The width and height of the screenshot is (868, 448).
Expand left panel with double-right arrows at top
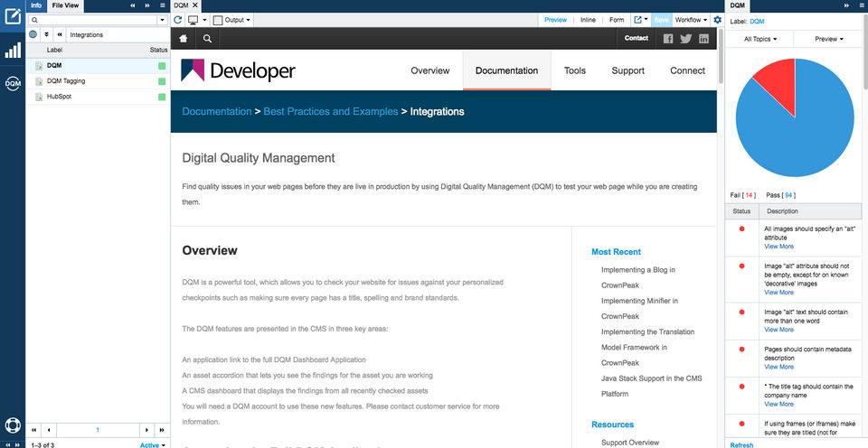coord(147,5)
